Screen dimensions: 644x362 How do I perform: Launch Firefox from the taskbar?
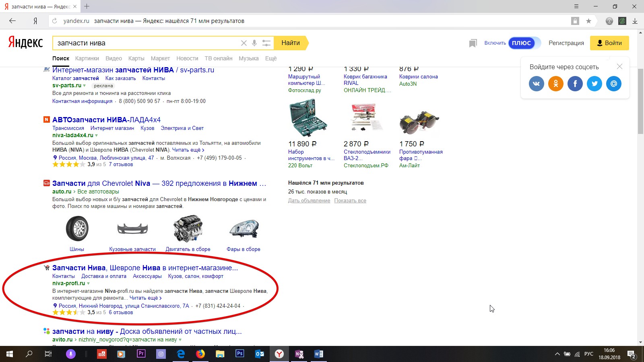200,354
